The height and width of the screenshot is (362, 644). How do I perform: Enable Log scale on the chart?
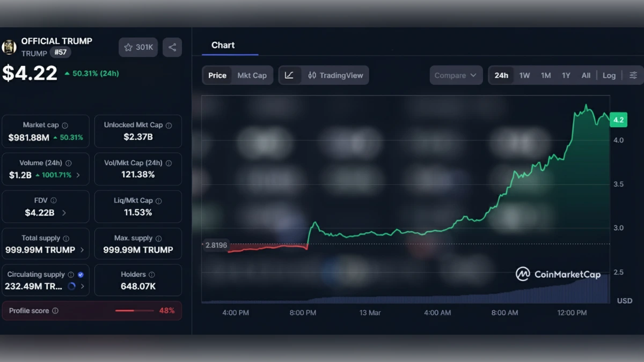(x=609, y=75)
